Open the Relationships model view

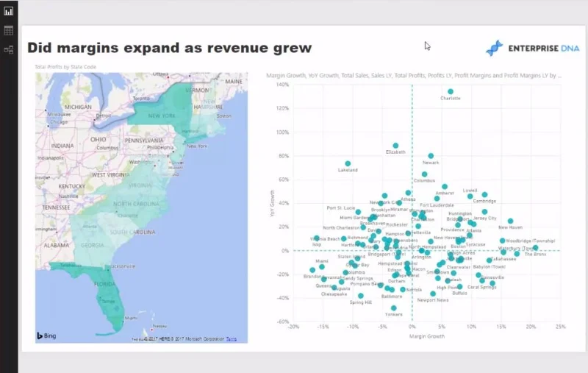(x=8, y=49)
